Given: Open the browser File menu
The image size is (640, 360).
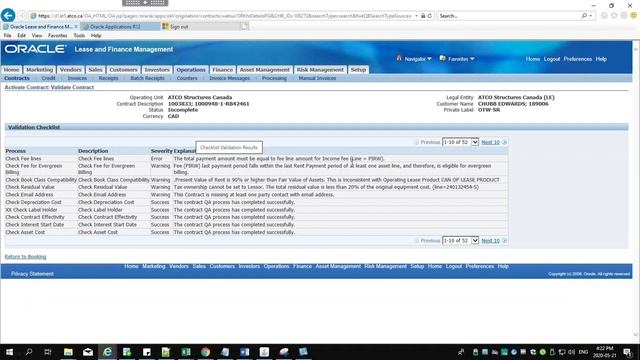Looking at the screenshot, I should pyautogui.click(x=7, y=36).
